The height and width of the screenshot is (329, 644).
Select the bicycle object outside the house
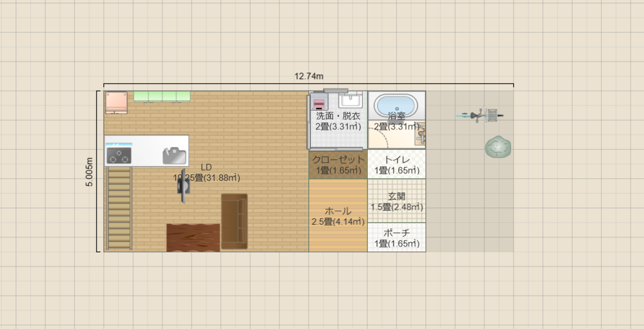pyautogui.click(x=479, y=115)
